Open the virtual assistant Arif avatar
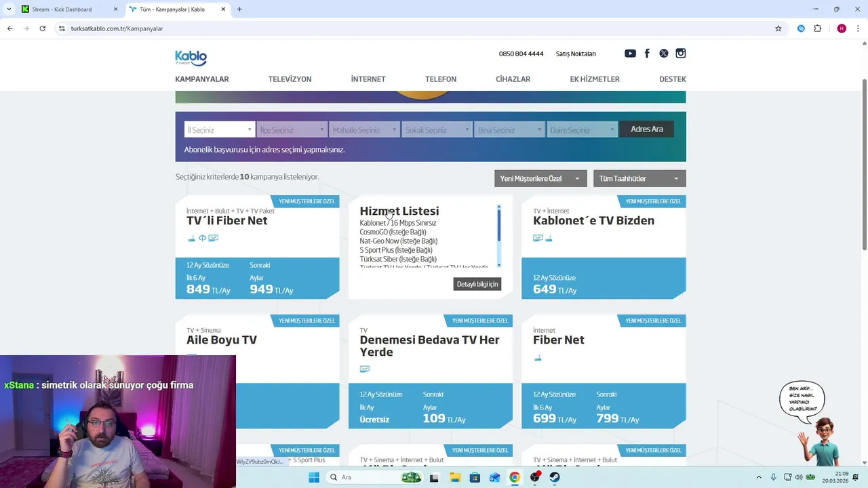Image resolution: width=868 pixels, height=488 pixels. [x=823, y=441]
